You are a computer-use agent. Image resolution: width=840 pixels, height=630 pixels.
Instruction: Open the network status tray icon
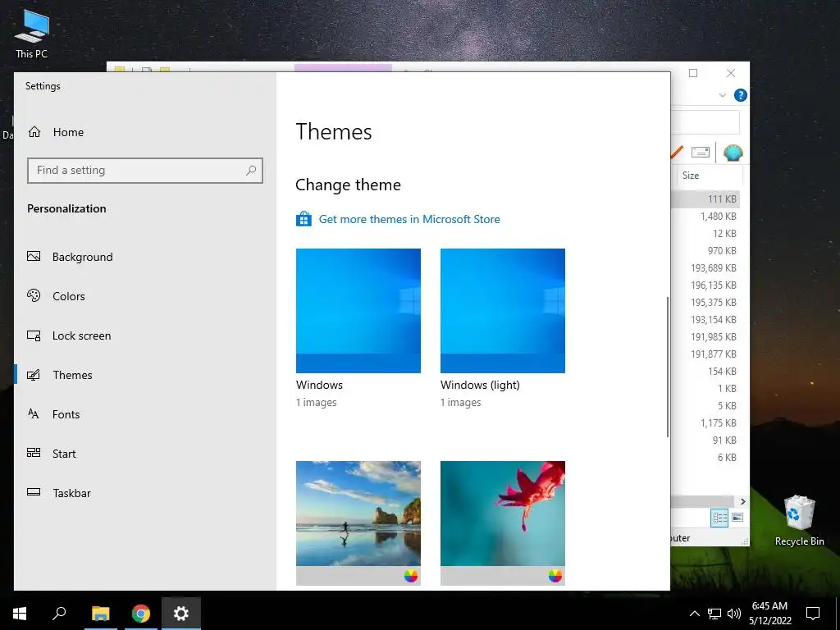tap(714, 614)
